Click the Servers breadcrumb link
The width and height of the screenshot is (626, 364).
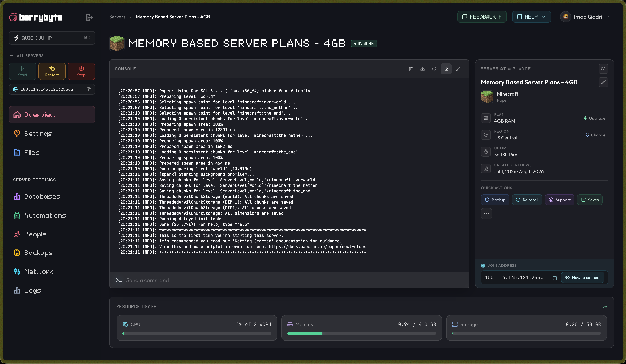pos(117,17)
